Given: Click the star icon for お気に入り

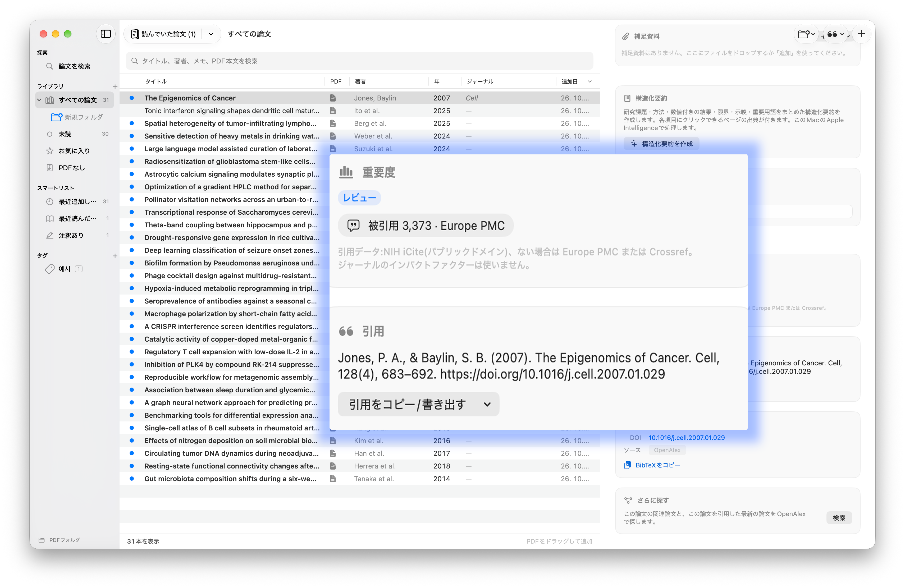Looking at the screenshot, I should pyautogui.click(x=50, y=151).
